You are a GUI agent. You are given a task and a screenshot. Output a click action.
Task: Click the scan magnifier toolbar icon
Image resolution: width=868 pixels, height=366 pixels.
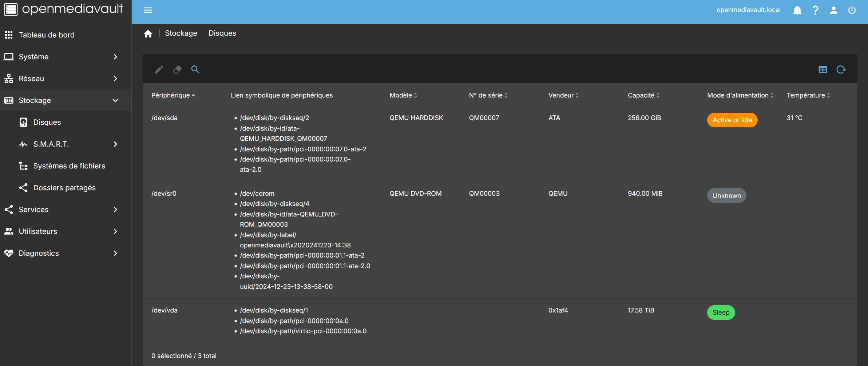click(195, 69)
